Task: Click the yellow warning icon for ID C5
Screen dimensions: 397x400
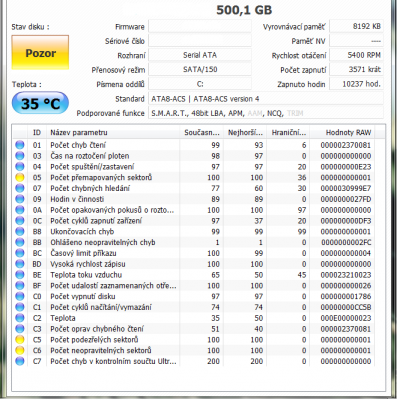Action: click(x=20, y=340)
